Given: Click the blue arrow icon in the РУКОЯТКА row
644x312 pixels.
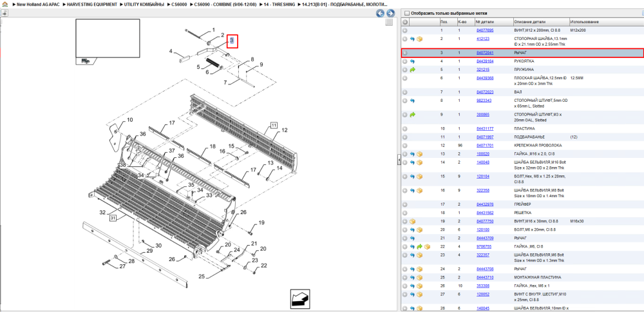Looking at the screenshot, I should pyautogui.click(x=412, y=61).
